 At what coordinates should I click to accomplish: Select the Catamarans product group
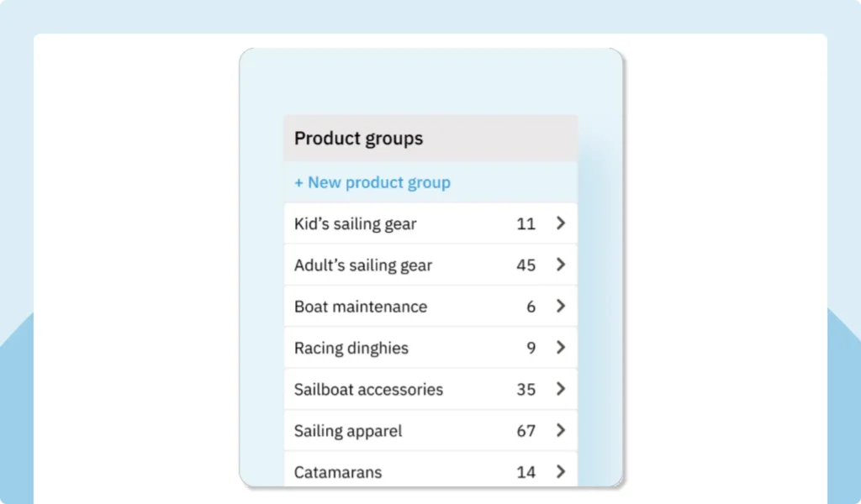(338, 471)
